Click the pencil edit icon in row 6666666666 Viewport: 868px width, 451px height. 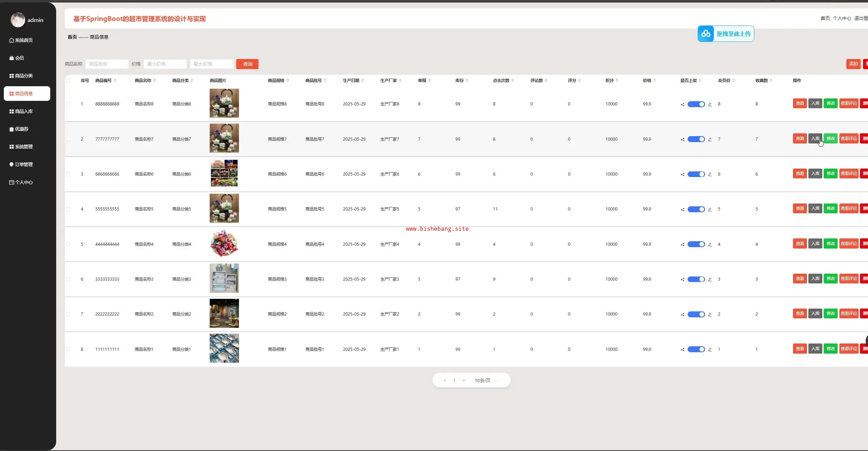[710, 175]
